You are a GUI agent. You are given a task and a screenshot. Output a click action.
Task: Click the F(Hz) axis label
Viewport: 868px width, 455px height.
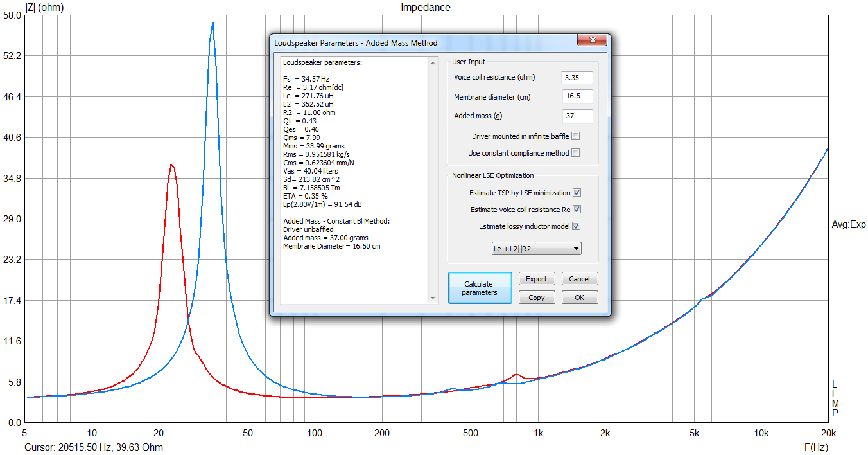816,447
